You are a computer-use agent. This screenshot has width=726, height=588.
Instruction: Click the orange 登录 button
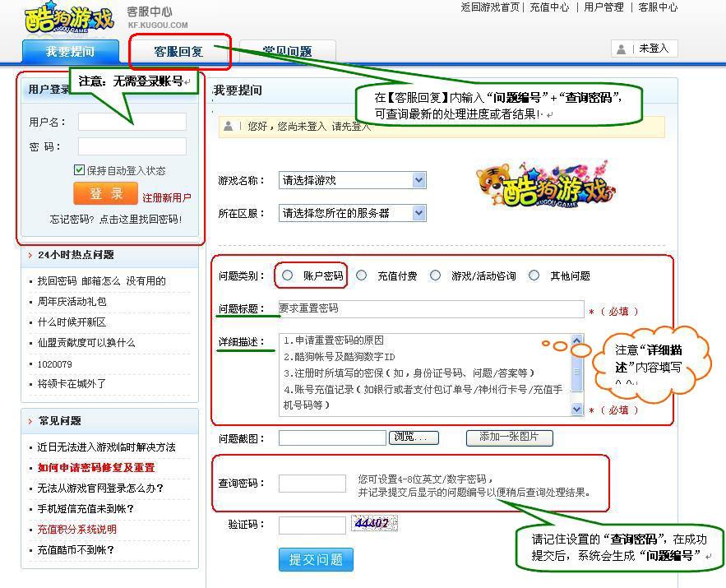pyautogui.click(x=105, y=193)
